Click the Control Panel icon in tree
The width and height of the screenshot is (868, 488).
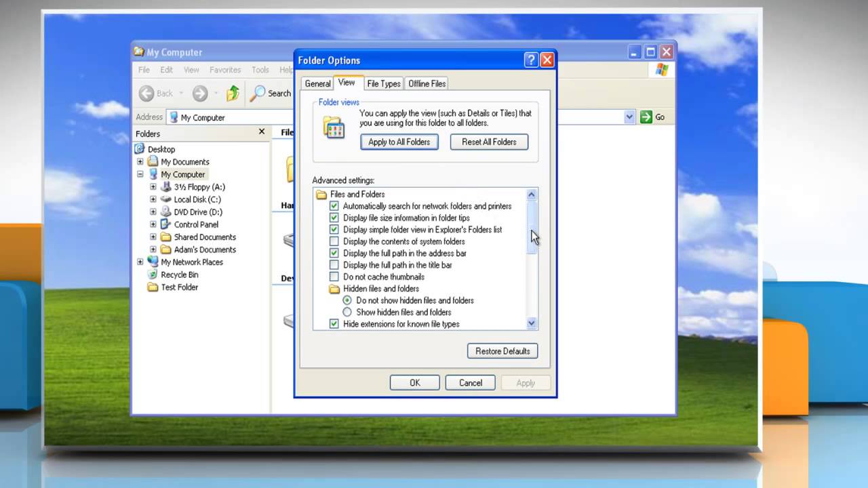point(165,224)
